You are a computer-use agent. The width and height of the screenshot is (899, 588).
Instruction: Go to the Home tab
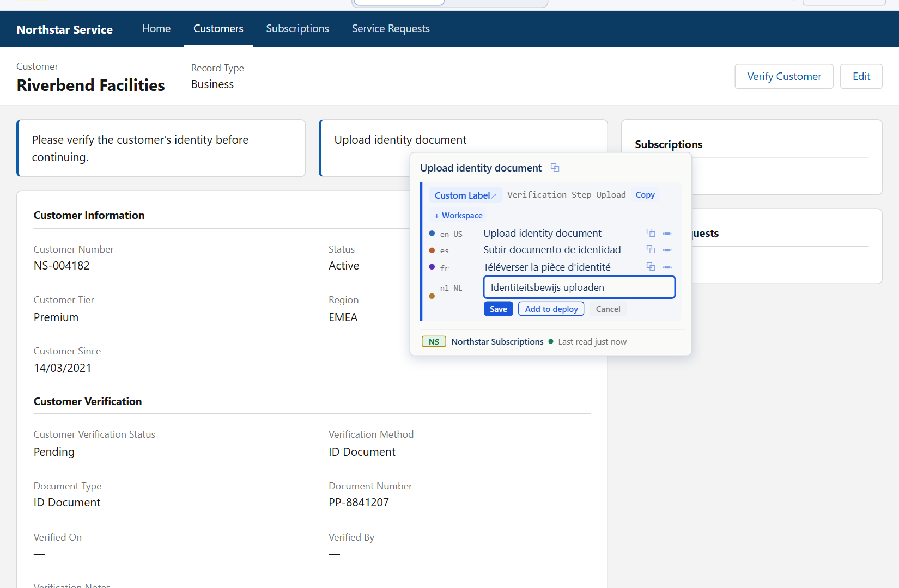[x=156, y=28]
